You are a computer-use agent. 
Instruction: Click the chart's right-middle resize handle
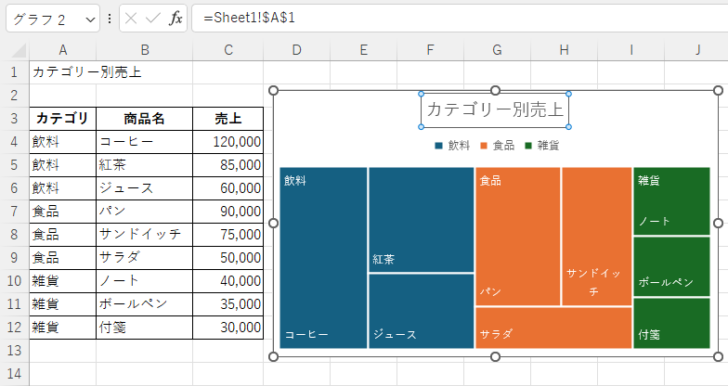(718, 223)
